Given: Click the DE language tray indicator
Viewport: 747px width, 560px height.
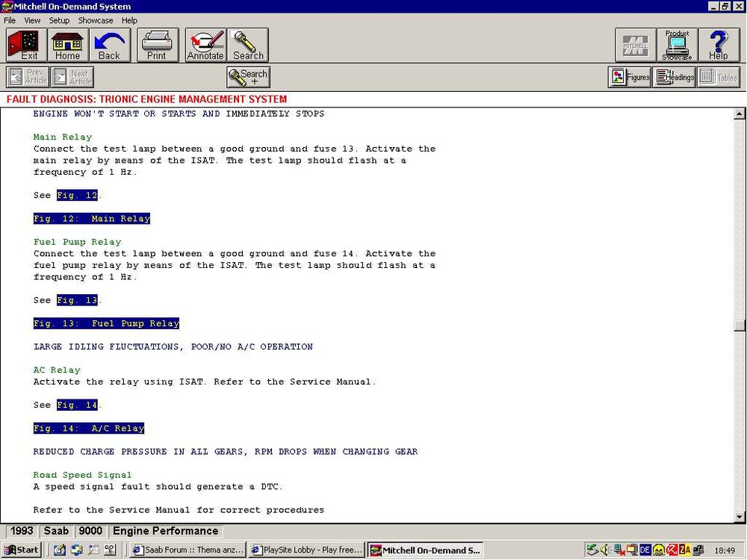Looking at the screenshot, I should tap(645, 550).
